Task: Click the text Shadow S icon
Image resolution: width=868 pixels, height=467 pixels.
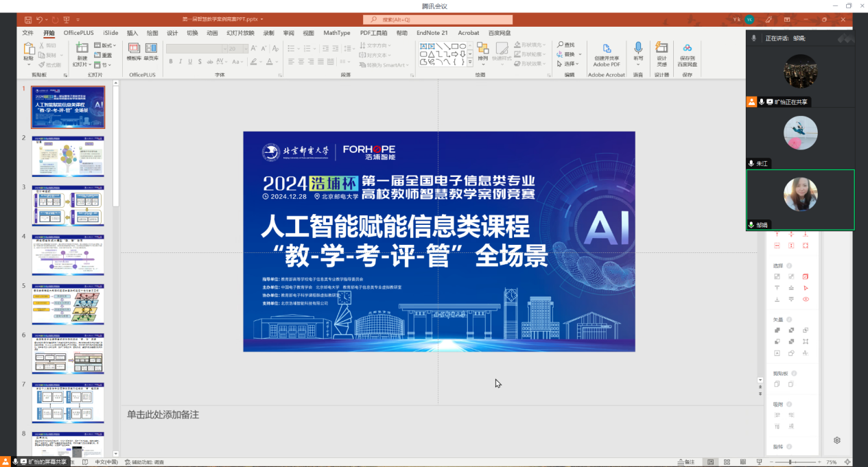Action: [200, 61]
